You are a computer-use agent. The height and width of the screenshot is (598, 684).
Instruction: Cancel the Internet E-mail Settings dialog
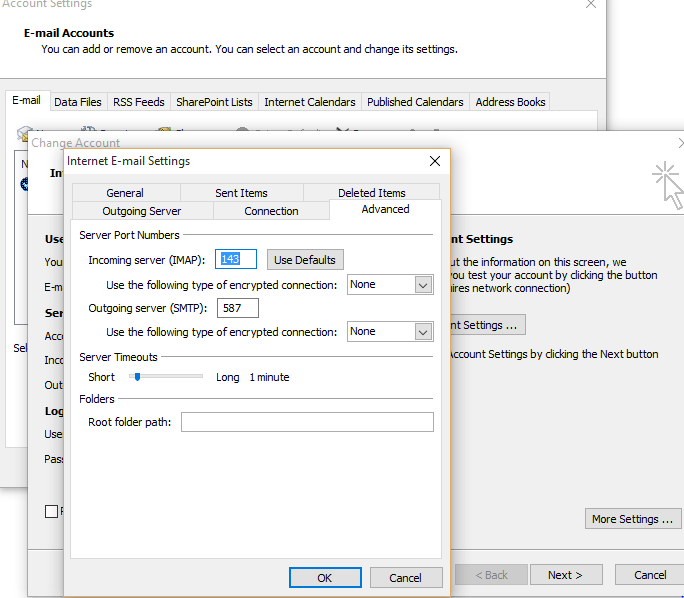406,578
